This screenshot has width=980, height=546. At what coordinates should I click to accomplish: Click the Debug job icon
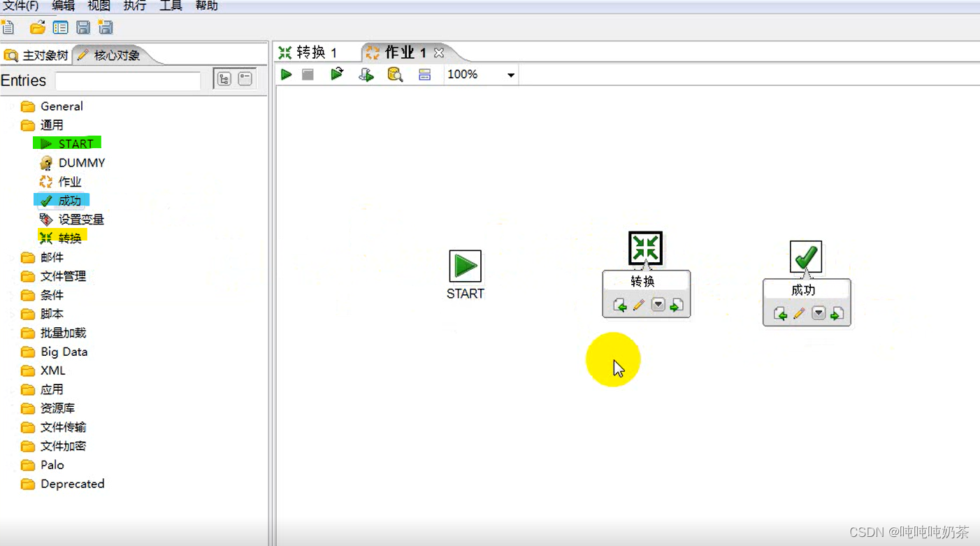point(366,74)
